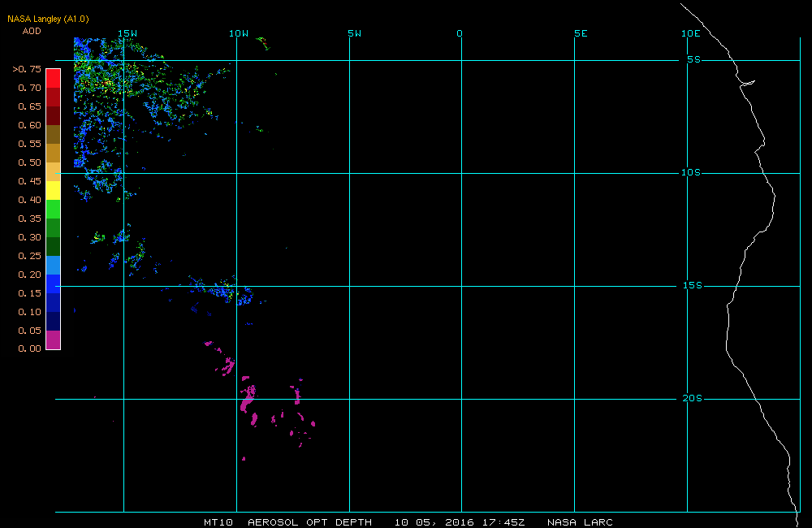
Task: Click 'NASA LARC' in the caption
Action: tap(580, 522)
